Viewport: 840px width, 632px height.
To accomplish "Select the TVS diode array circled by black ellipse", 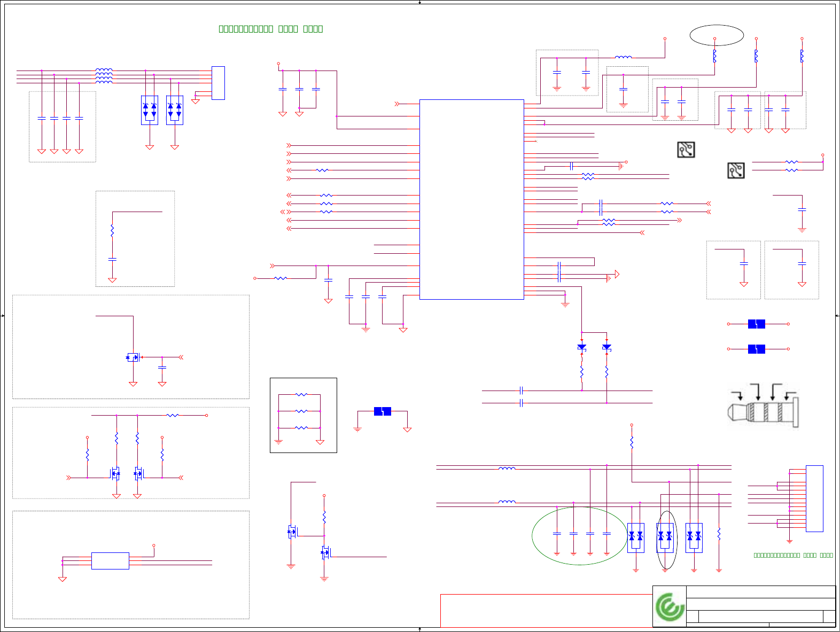I will [665, 537].
